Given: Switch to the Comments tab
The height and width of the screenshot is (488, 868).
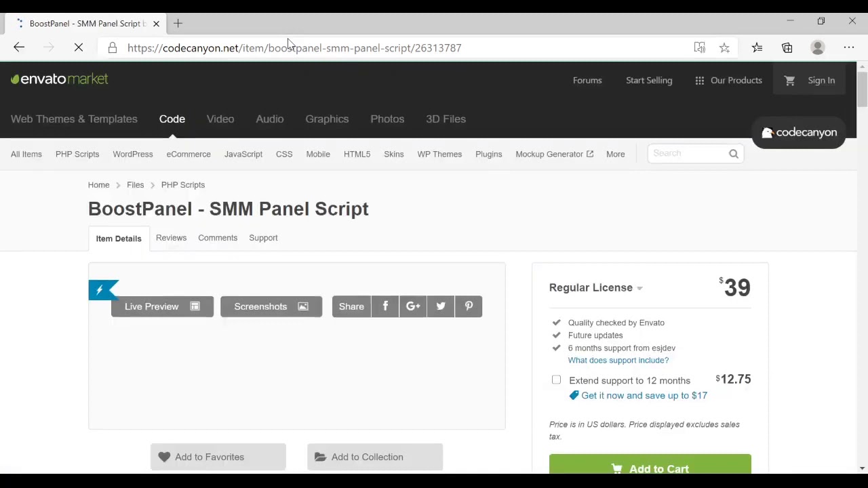Looking at the screenshot, I should [218, 238].
